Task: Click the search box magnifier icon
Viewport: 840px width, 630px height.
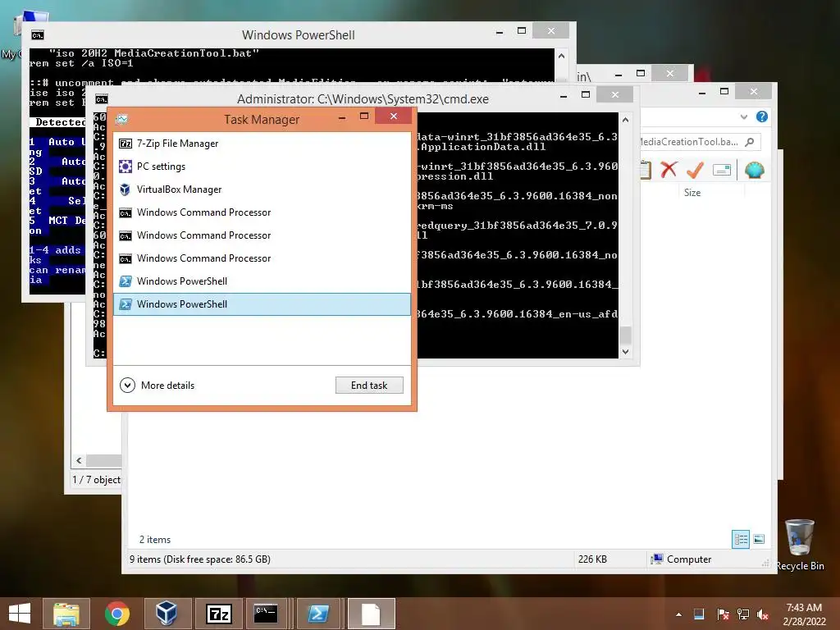Action: (750, 141)
